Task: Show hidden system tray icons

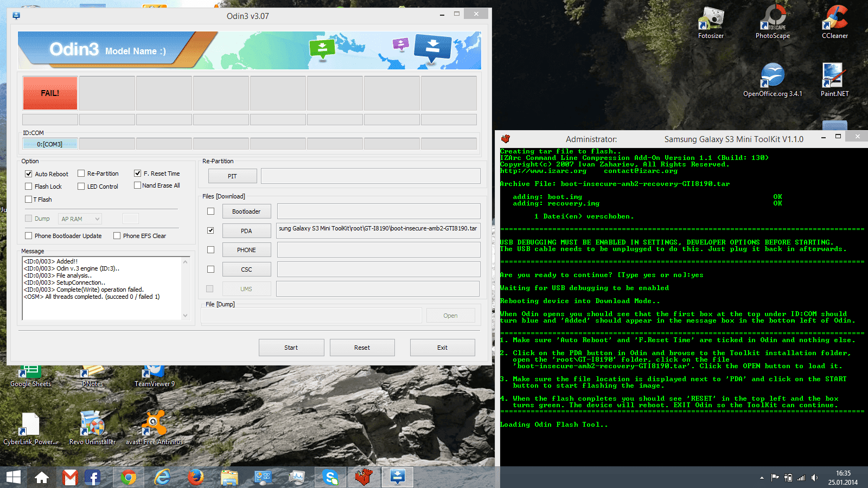Action: (762, 478)
